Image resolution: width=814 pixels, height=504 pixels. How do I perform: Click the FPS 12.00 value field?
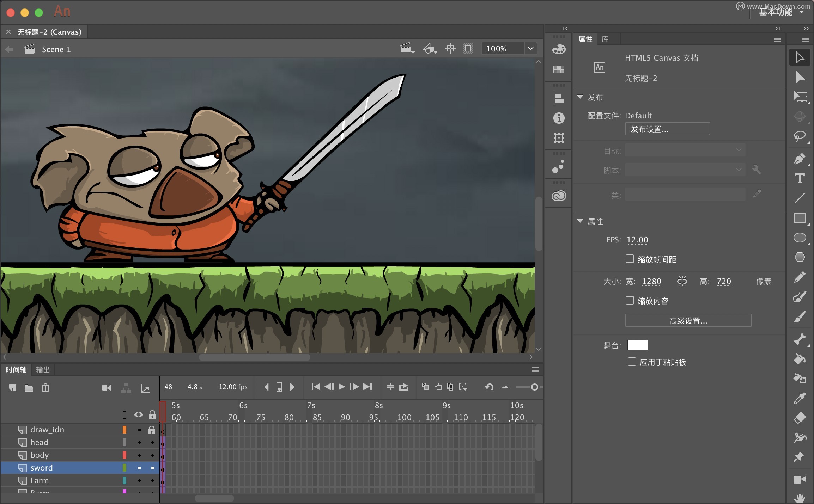637,240
